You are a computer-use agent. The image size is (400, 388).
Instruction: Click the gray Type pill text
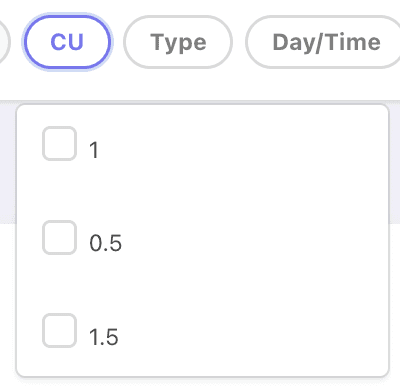coord(178,43)
